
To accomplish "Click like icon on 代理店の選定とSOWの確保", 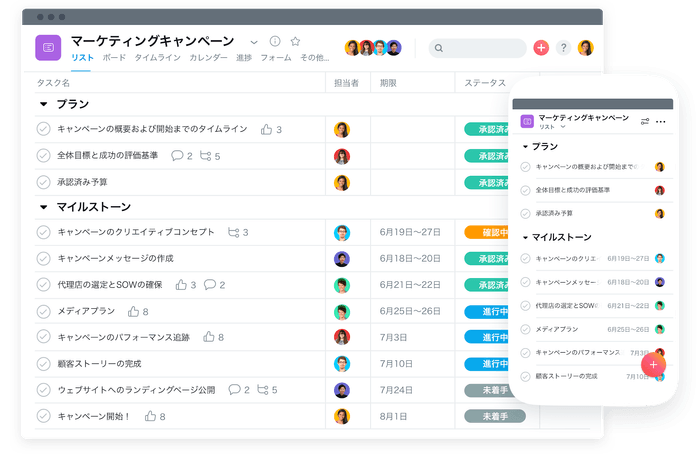I will click(181, 285).
